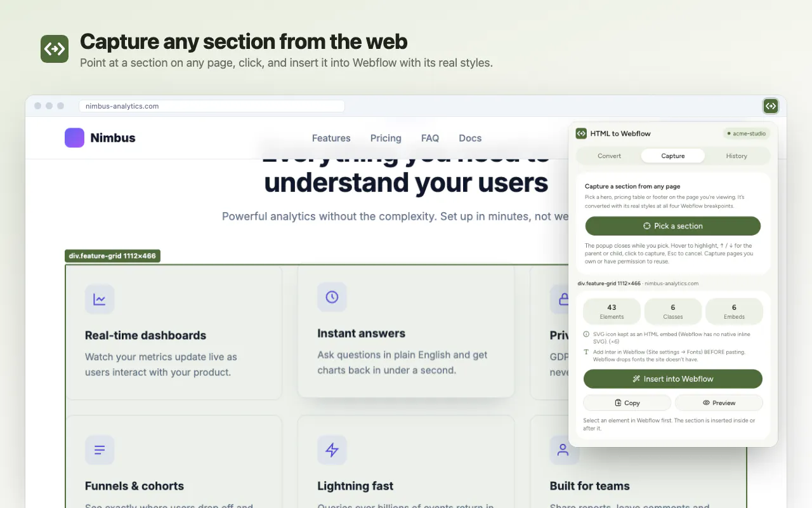Open the Preview of captured section
812x508 pixels.
coord(719,403)
